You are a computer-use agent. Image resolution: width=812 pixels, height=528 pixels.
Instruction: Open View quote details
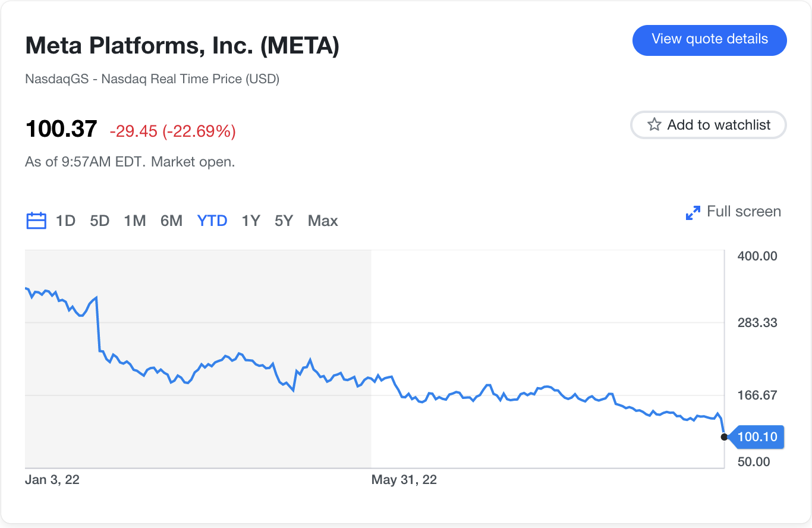pos(709,40)
